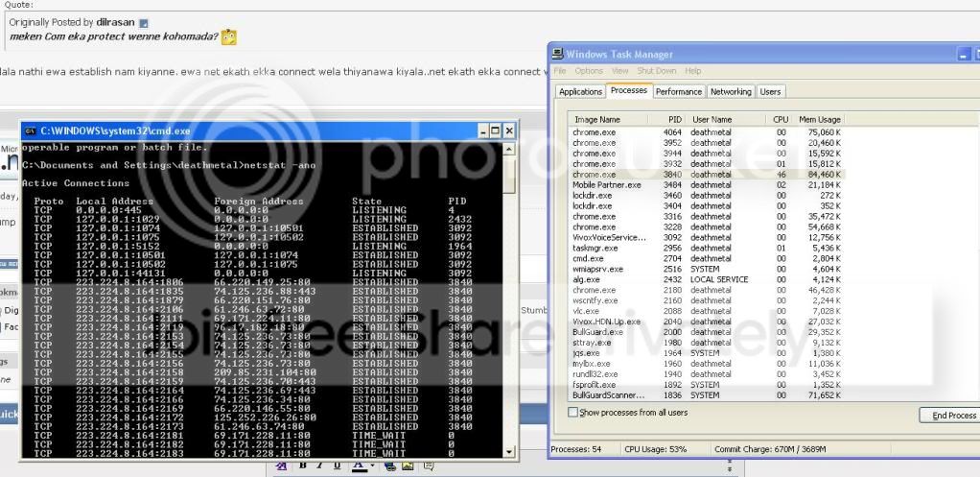Click the cmd.exe window title icon
This screenshot has width=980, height=477.
coord(31,131)
